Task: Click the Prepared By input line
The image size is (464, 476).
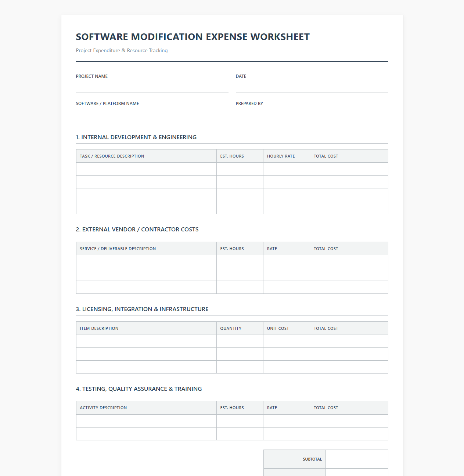Action: pyautogui.click(x=312, y=114)
